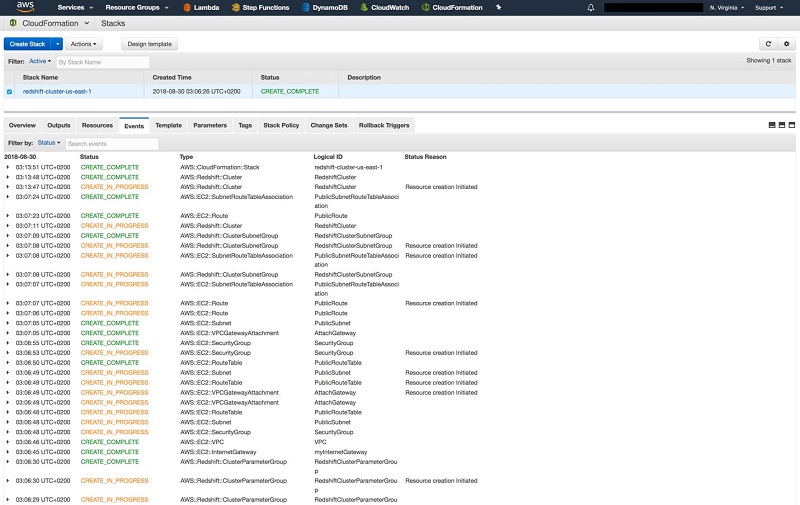Switch to the Resources tab
The image size is (800, 505).
pos(97,125)
